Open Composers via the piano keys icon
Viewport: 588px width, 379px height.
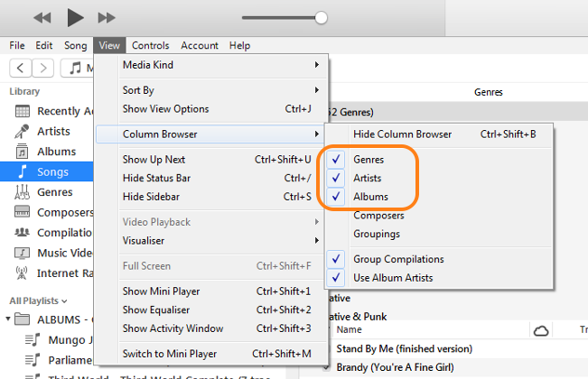pyautogui.click(x=22, y=212)
